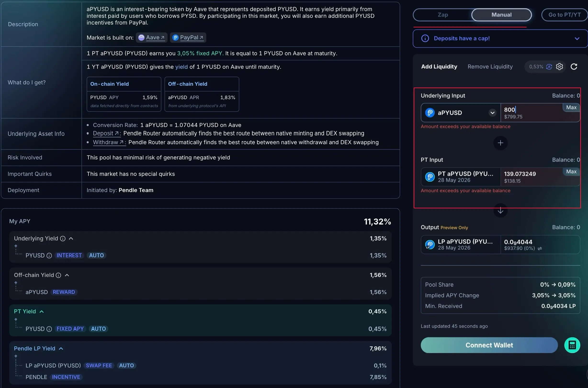
Task: Click the plus icon between inputs
Action: pyautogui.click(x=500, y=143)
